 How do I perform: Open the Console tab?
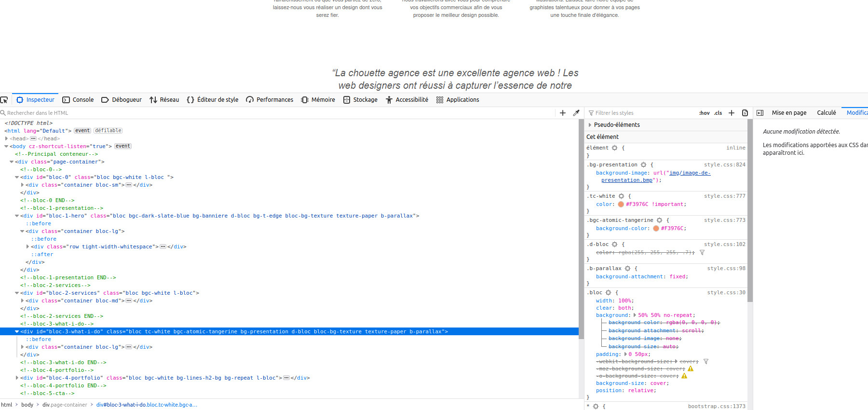[x=78, y=100]
